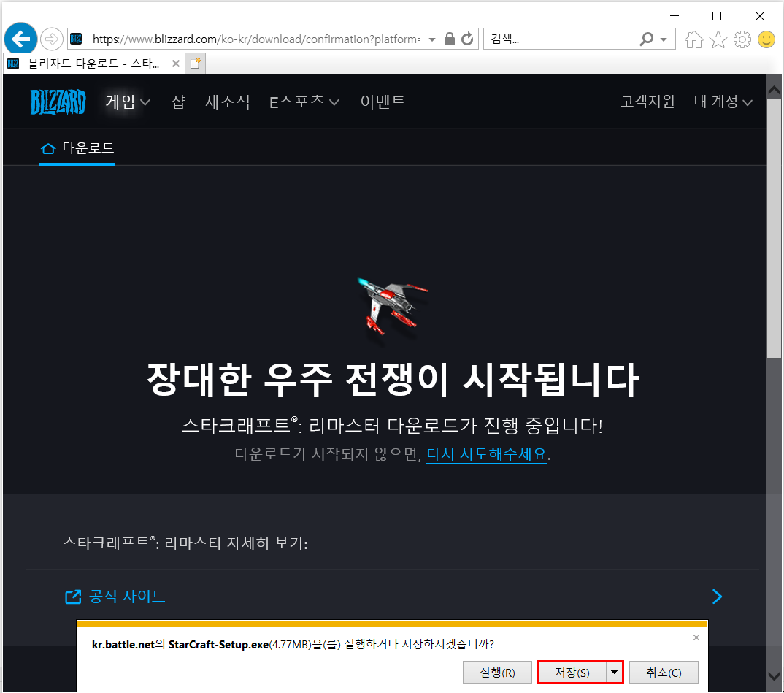The image size is (784, 693).
Task: Open the Home page icon
Action: tap(693, 39)
